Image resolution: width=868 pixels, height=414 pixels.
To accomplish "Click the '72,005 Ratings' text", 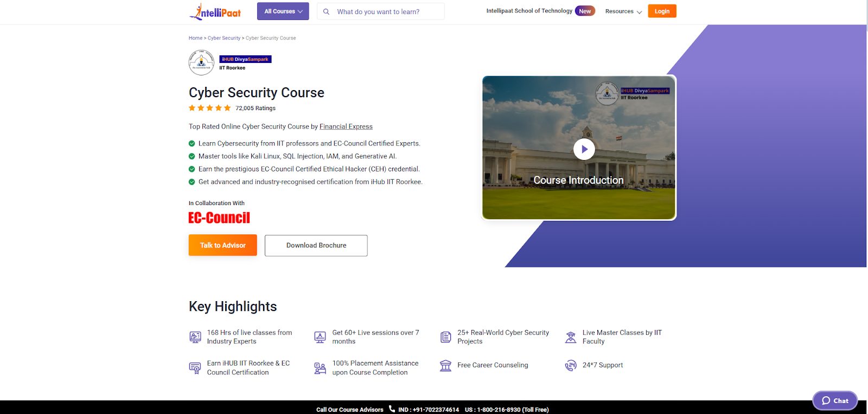I will coord(256,108).
